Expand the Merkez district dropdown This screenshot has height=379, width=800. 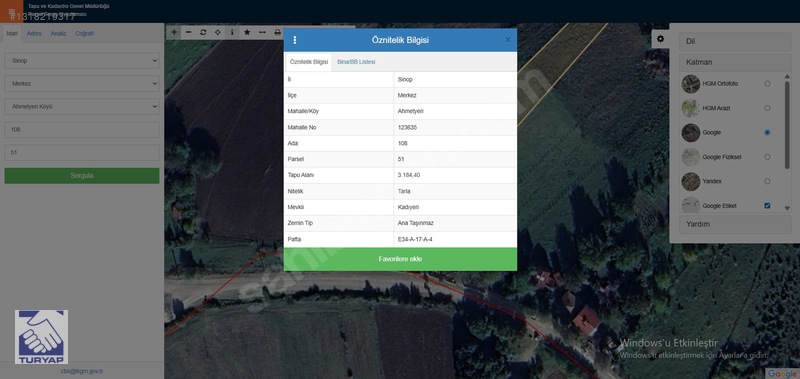tap(82, 84)
